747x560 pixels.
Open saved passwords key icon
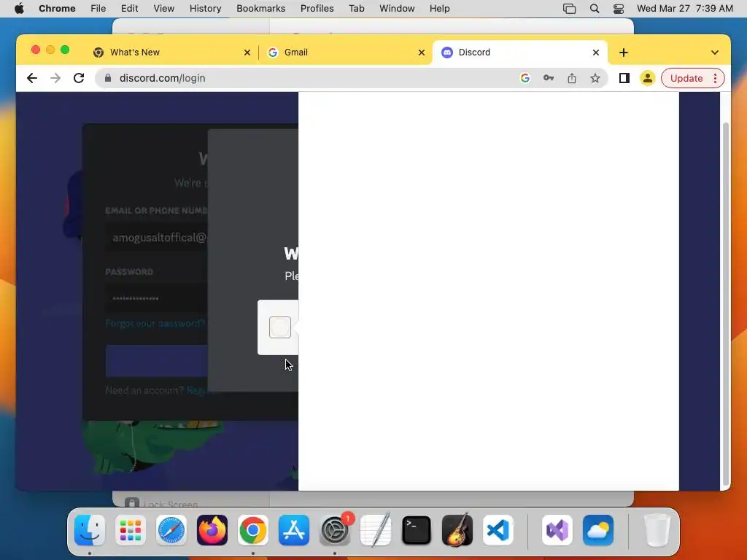[549, 78]
